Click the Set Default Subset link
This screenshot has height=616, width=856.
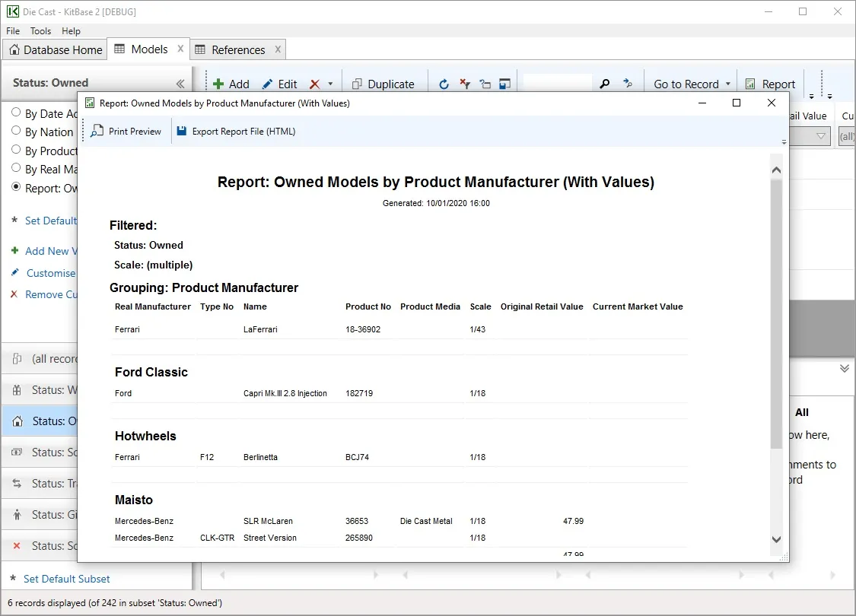coord(66,579)
